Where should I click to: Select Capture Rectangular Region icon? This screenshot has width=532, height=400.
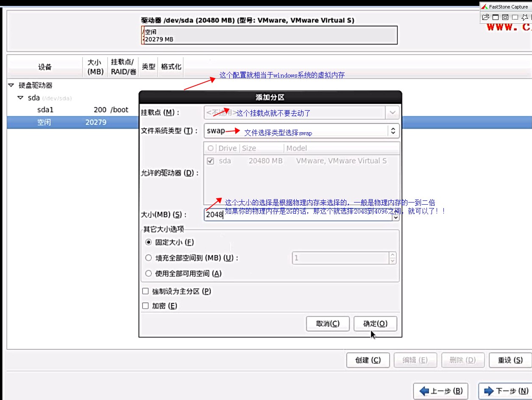pos(515,17)
